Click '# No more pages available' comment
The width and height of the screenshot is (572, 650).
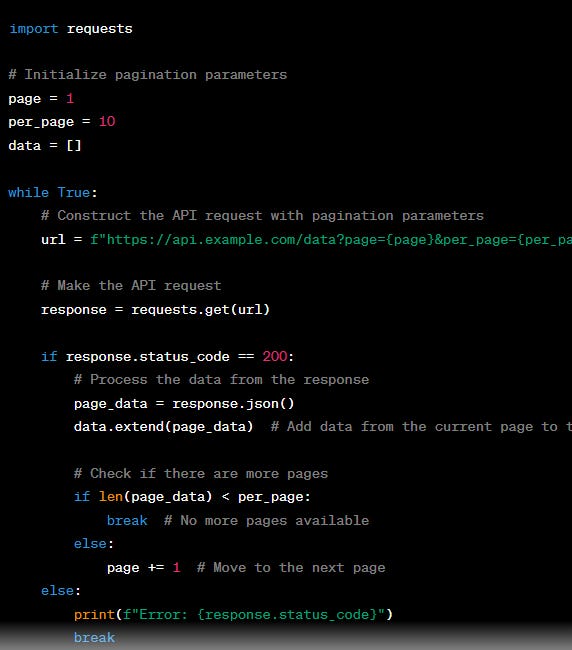click(266, 521)
